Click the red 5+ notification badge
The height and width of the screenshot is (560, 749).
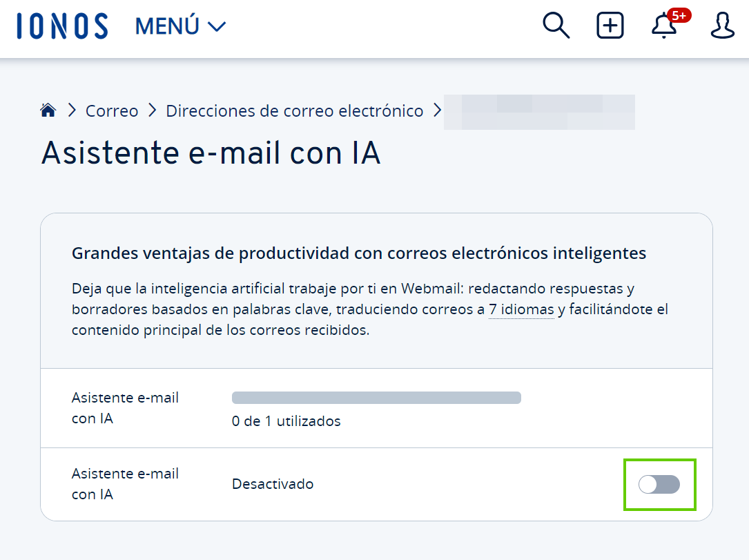[x=679, y=15]
